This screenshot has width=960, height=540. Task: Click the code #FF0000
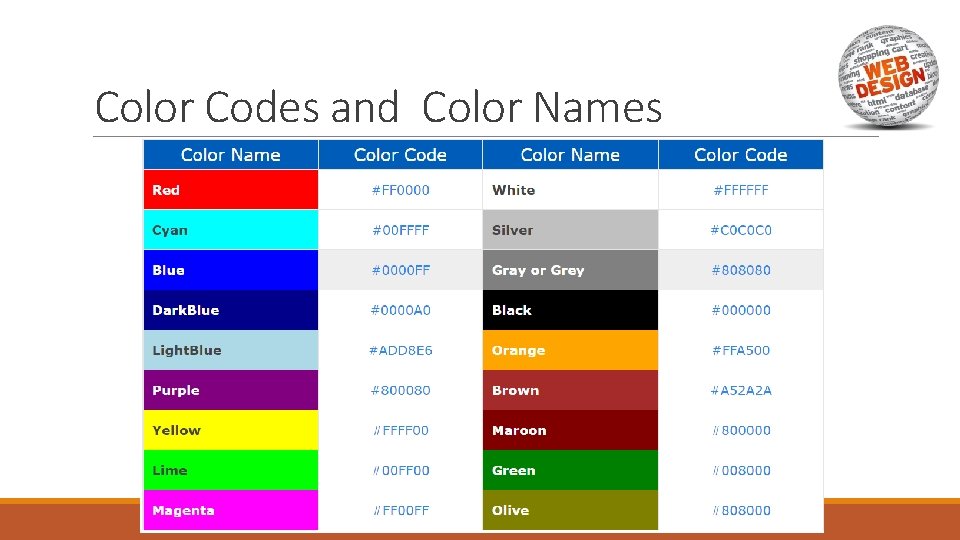400,190
